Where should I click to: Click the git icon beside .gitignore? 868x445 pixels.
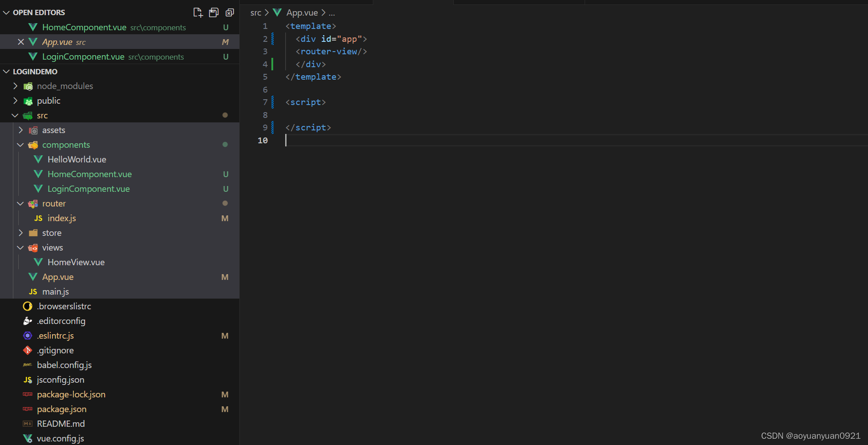(28, 350)
